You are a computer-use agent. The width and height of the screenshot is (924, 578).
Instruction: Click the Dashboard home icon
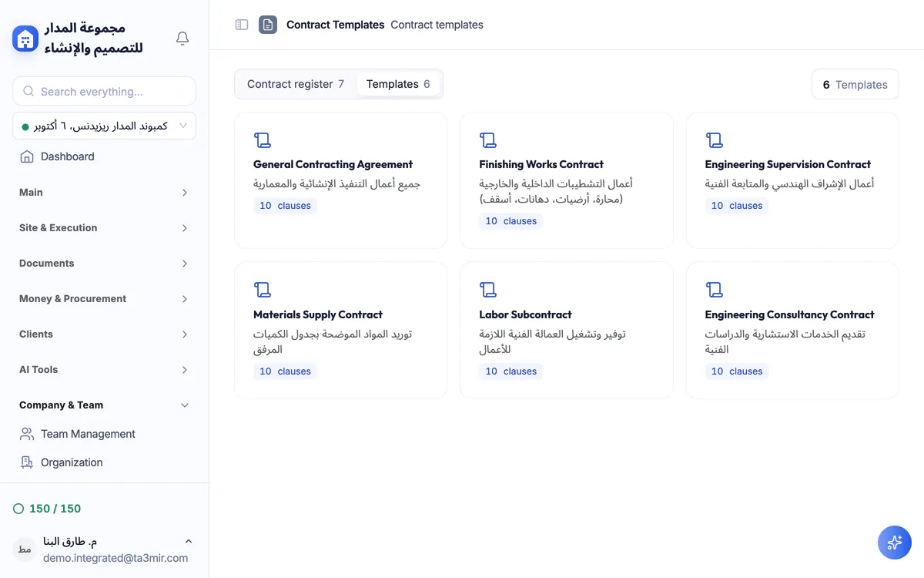point(27,156)
